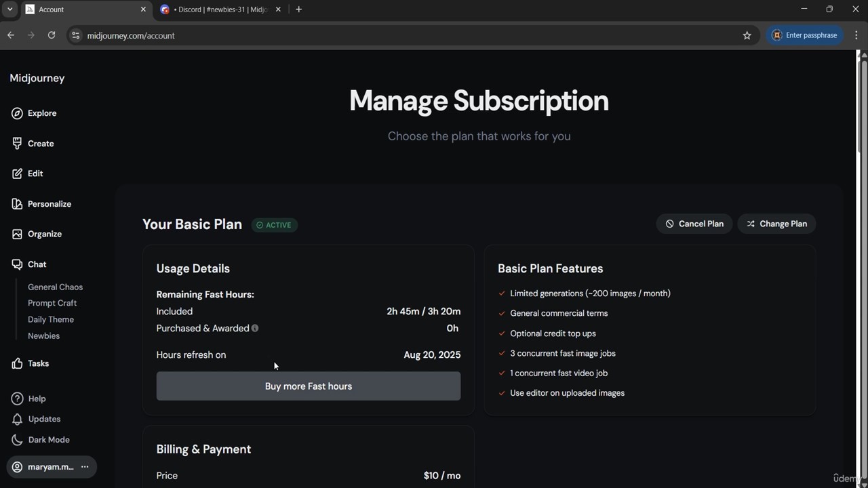The width and height of the screenshot is (868, 488).
Task: Click the Cancel Plan button
Action: pos(694,224)
